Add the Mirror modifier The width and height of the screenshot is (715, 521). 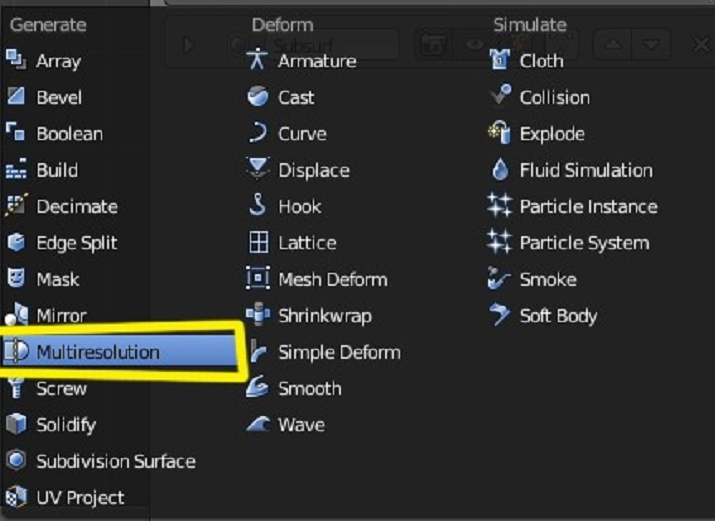61,316
